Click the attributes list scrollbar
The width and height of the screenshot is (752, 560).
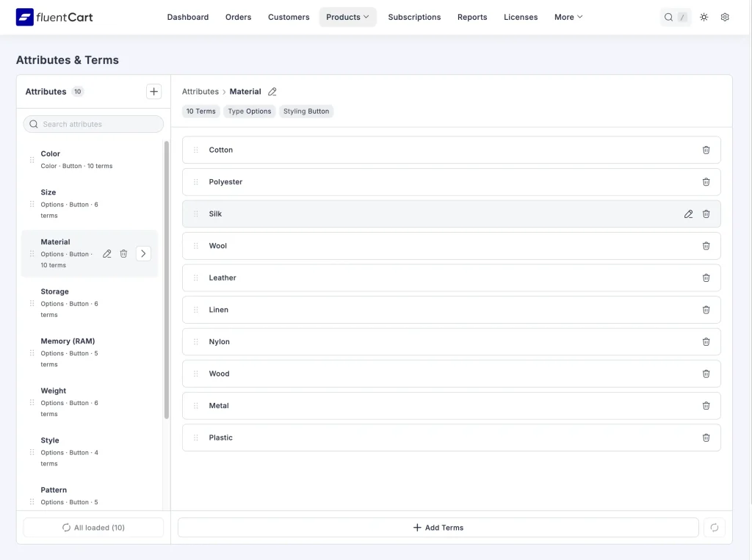click(167, 280)
